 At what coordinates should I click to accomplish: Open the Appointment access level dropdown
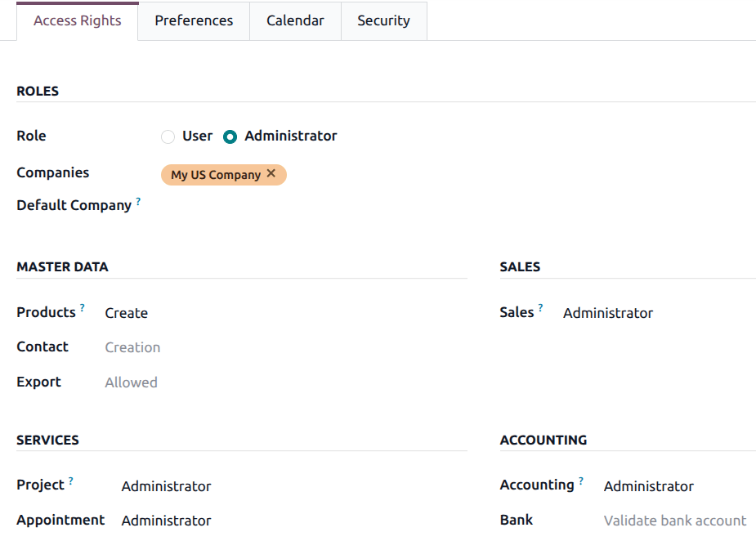pos(294,521)
